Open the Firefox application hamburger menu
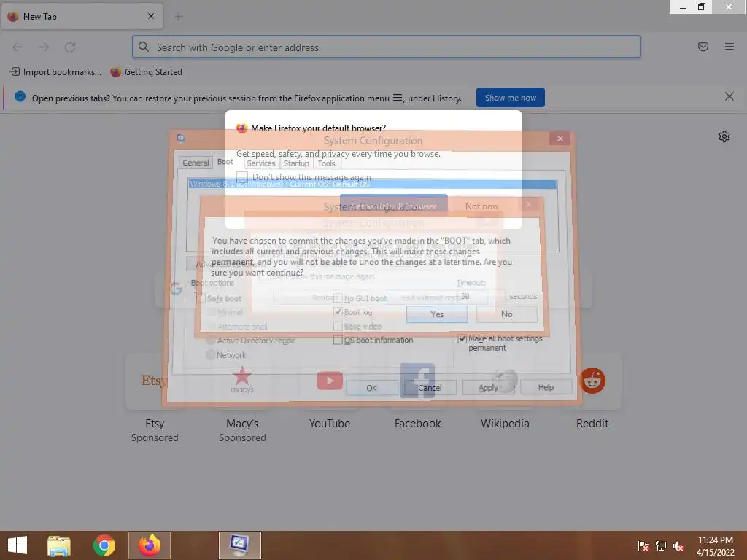The image size is (747, 560). [729, 47]
